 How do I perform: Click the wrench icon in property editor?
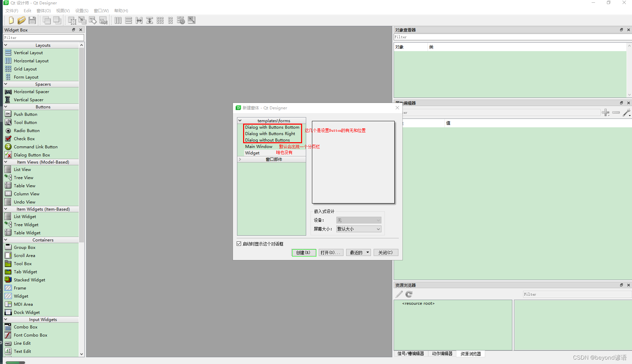tap(627, 112)
